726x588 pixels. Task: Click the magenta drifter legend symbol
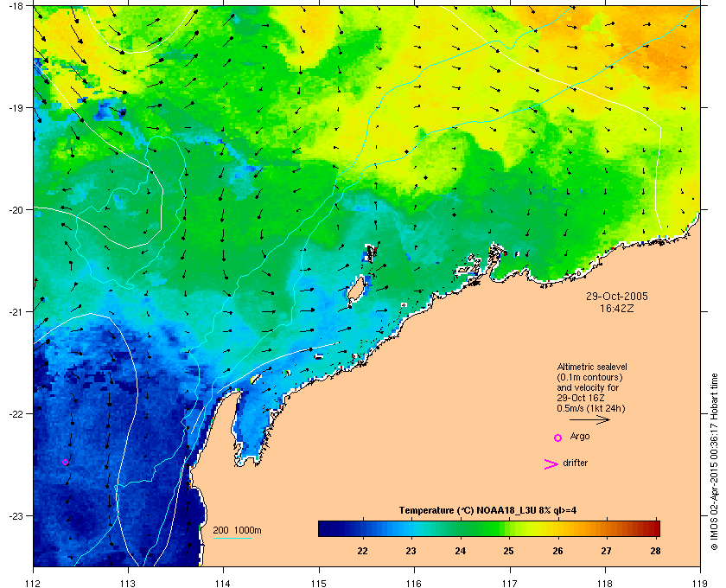coord(551,464)
